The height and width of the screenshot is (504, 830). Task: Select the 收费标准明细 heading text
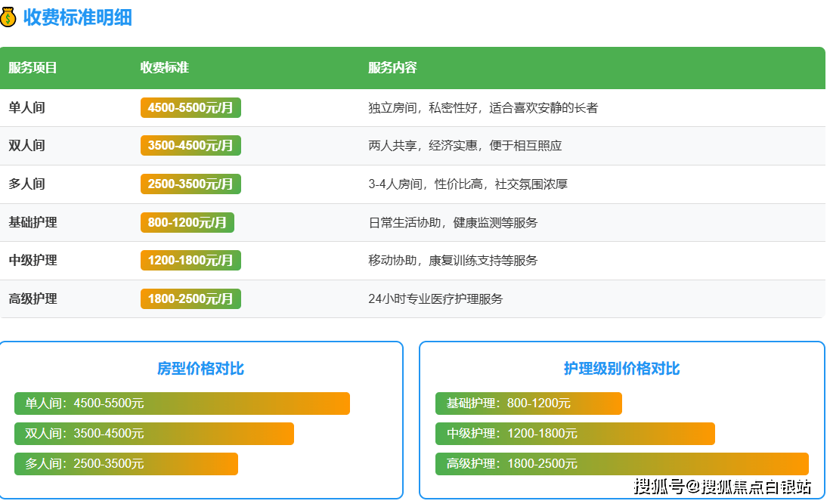tap(77, 17)
